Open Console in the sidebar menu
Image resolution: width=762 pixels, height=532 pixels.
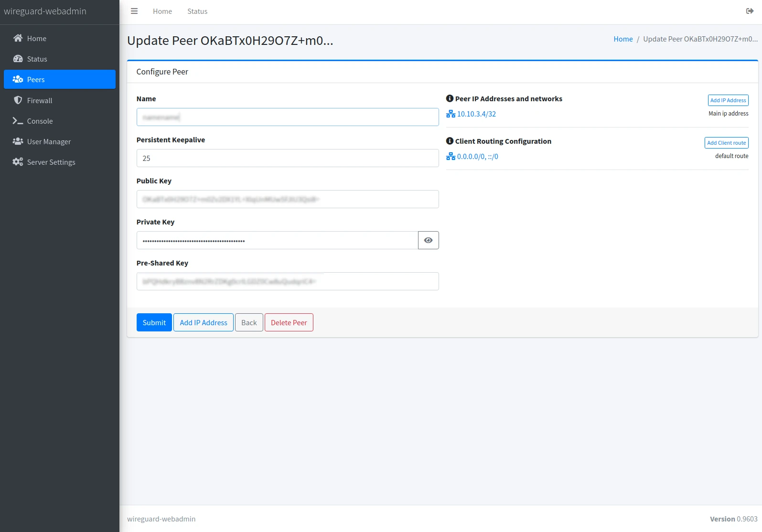60,121
